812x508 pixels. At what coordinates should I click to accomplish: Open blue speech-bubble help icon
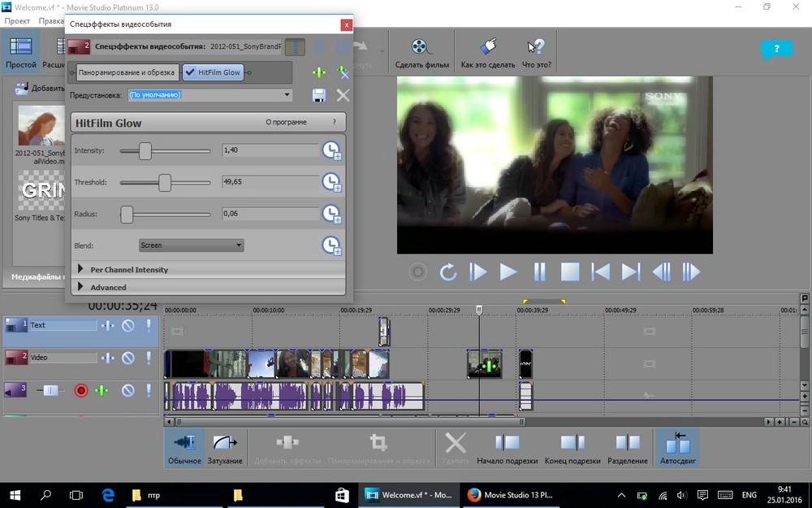[x=776, y=50]
